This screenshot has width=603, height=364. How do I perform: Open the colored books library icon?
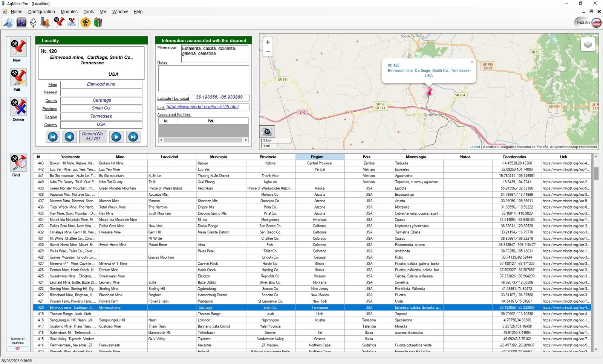(98, 23)
